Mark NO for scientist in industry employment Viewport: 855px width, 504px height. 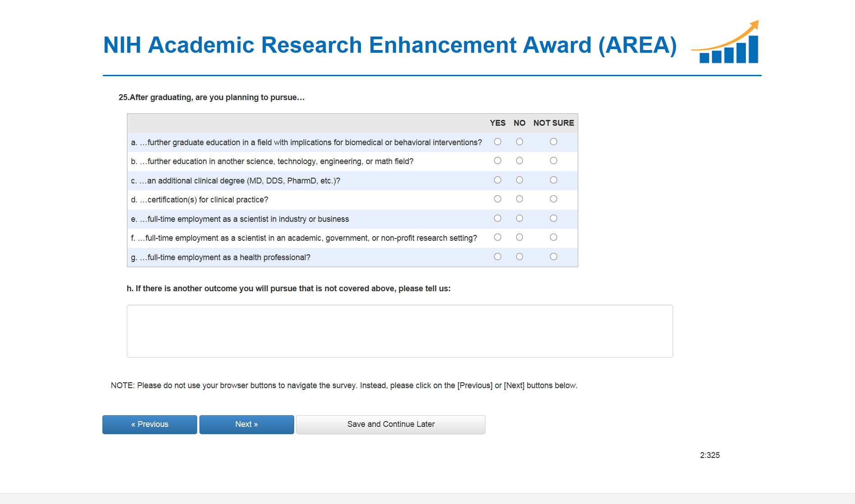pyautogui.click(x=520, y=219)
